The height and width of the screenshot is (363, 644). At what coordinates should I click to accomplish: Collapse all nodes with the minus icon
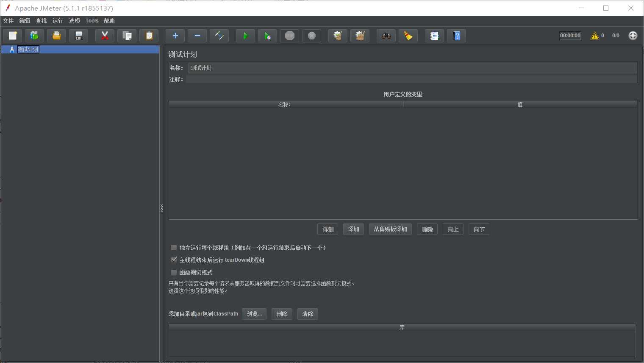(x=197, y=36)
